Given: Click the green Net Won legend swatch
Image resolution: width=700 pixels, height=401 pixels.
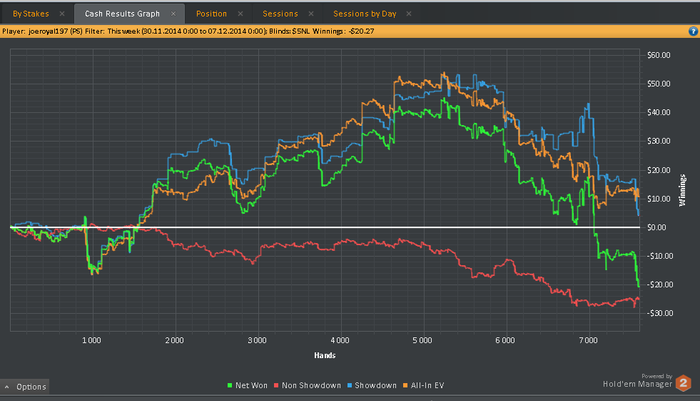Looking at the screenshot, I should (230, 385).
